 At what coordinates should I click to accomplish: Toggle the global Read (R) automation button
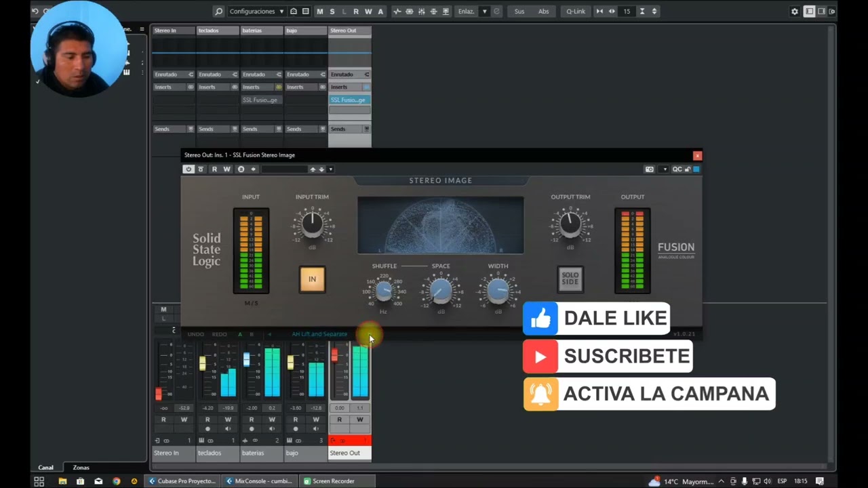tap(356, 12)
